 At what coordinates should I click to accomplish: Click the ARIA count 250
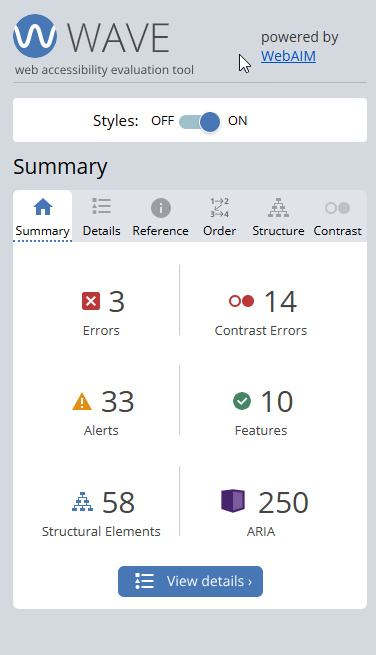click(283, 502)
